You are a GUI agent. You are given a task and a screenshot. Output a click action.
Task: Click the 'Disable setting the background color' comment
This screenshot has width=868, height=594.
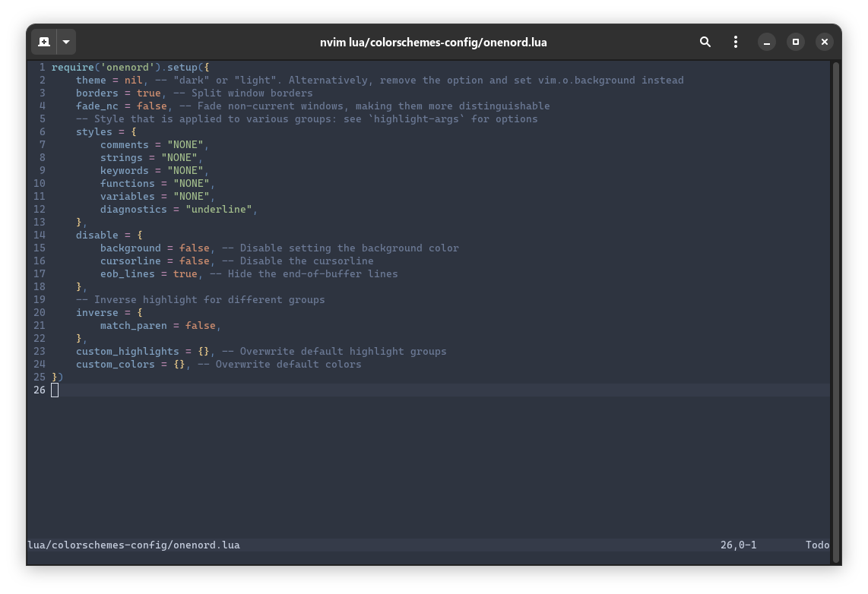pyautogui.click(x=341, y=248)
